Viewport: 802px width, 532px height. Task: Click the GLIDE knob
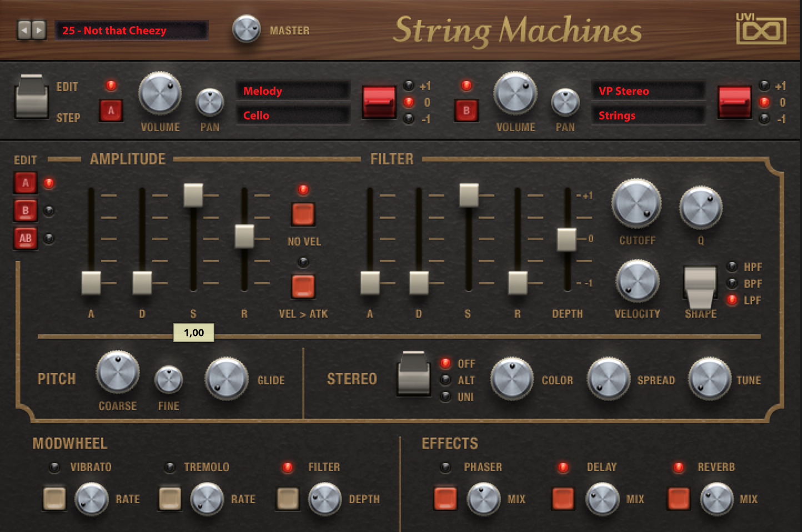coord(227,379)
